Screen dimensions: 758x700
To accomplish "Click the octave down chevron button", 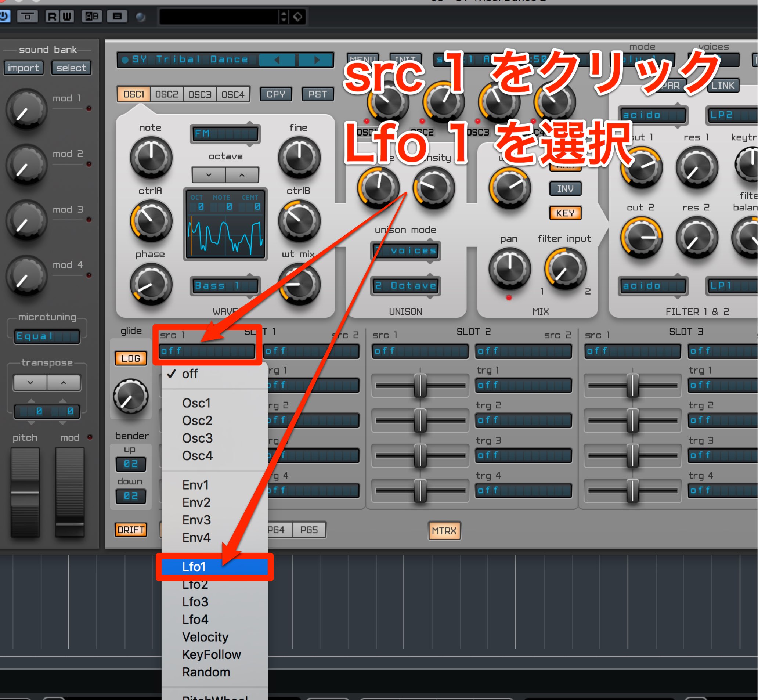I will [x=209, y=175].
